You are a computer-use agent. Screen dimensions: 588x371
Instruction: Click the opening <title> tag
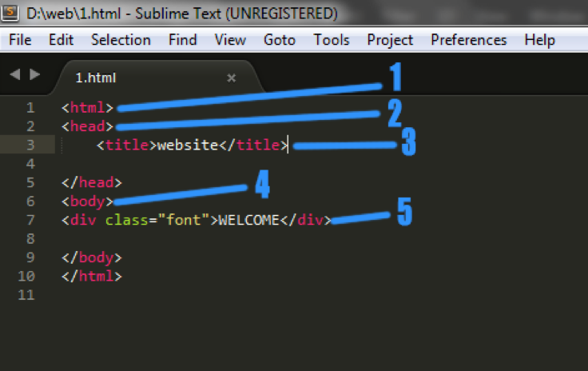(x=126, y=146)
